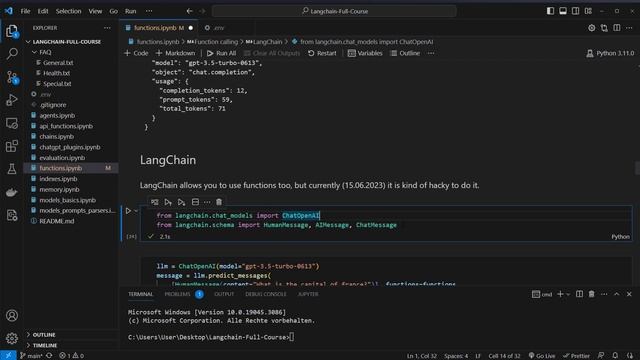Click the command center search field
This screenshot has width=640, height=360.
click(334, 11)
